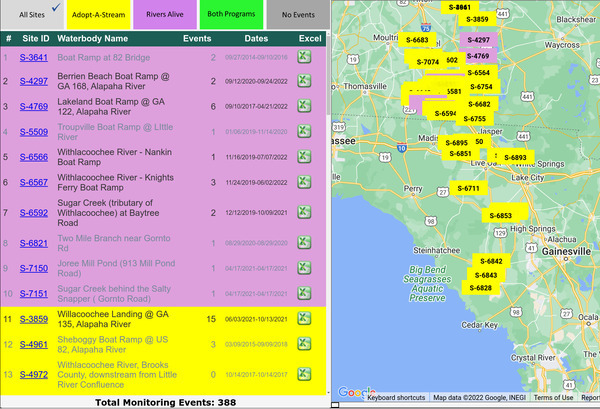Image resolution: width=600 pixels, height=409 pixels.
Task: Open site link S-6567
Action: point(34,183)
